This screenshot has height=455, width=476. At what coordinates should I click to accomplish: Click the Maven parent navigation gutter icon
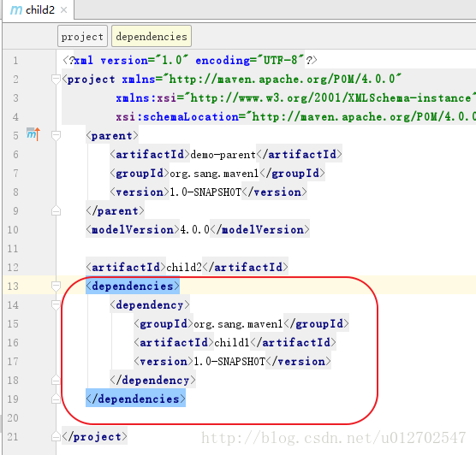pos(33,134)
